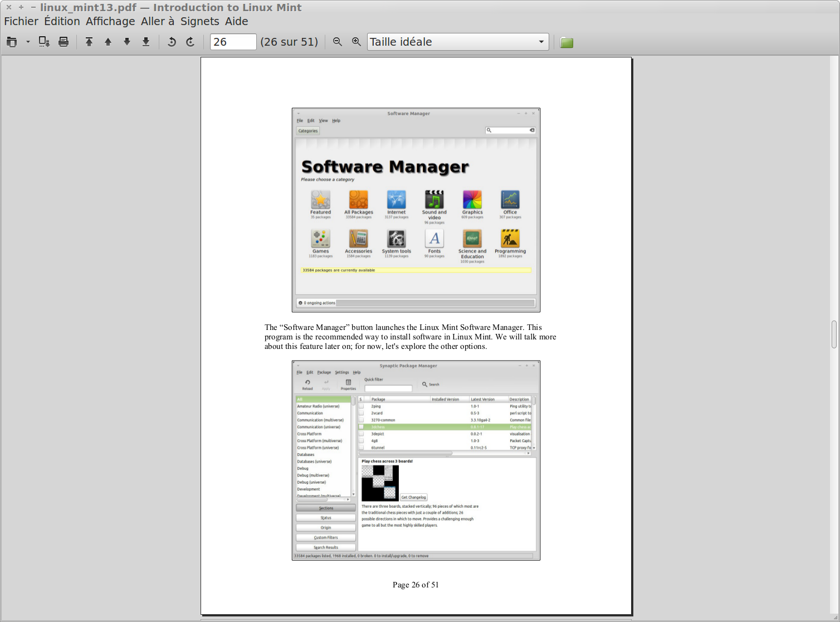Click the Sections button in Synaptic image
Image resolution: width=840 pixels, height=622 pixels.
[x=326, y=508]
